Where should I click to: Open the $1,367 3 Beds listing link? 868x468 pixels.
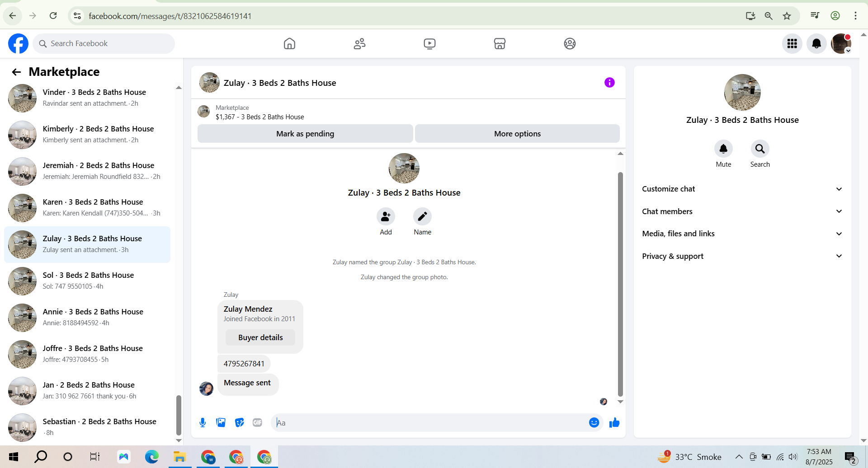point(259,117)
